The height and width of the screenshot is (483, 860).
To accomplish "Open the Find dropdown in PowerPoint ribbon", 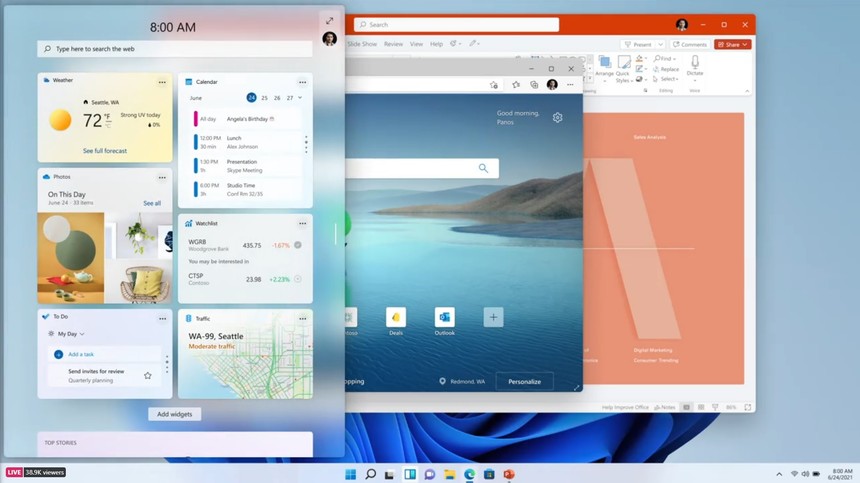I will (665, 59).
